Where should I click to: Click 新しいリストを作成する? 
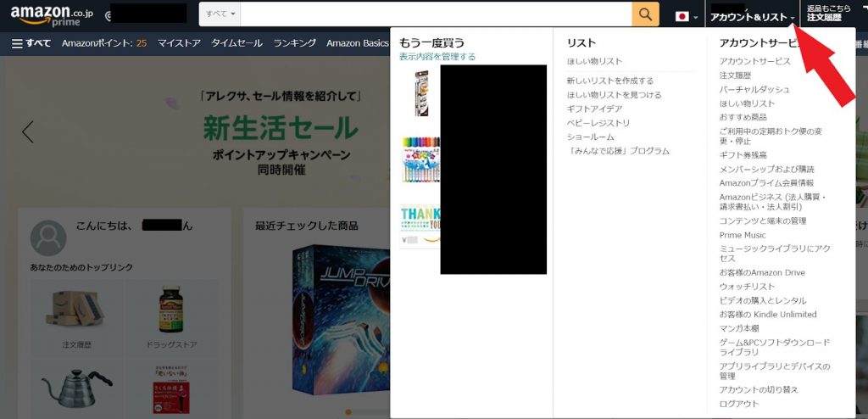pos(610,81)
